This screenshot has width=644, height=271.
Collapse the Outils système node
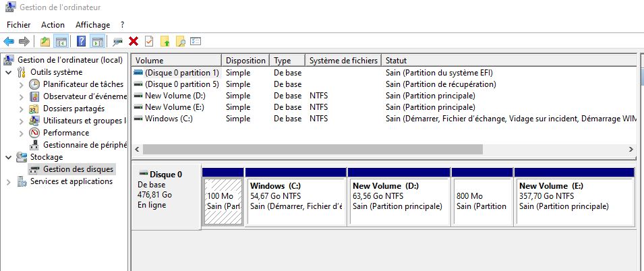(x=9, y=72)
